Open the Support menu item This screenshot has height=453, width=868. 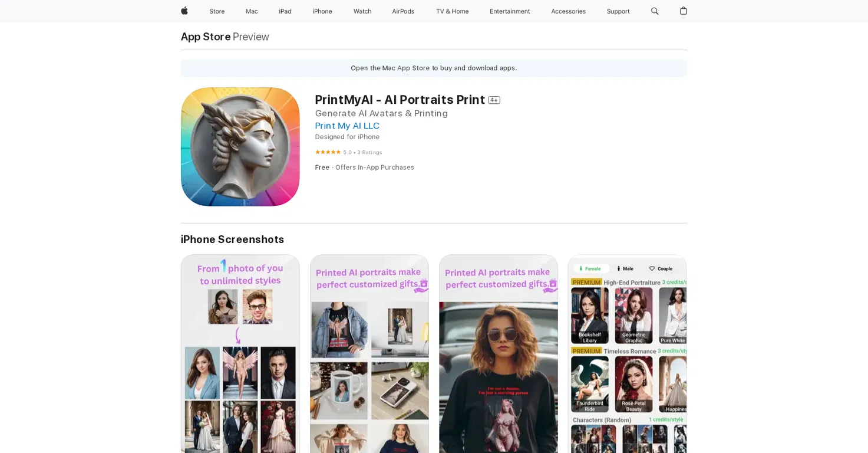pyautogui.click(x=618, y=11)
